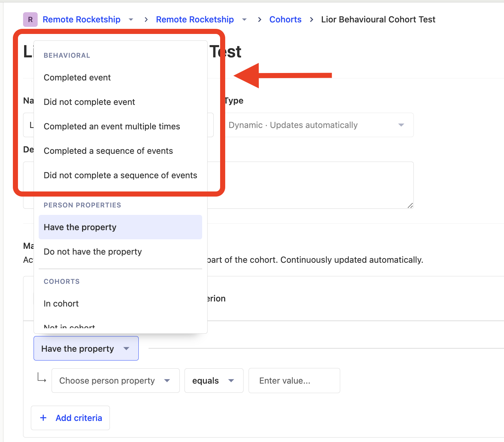Click the Add criteria button
Screen dimensions: 504x442
point(71,418)
